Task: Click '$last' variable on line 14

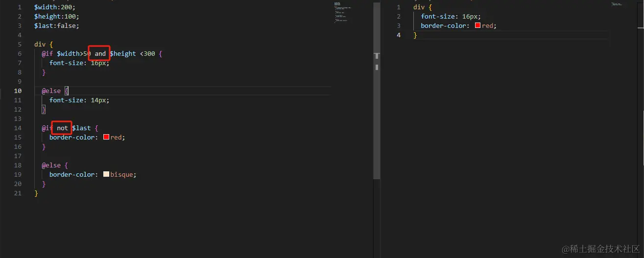Action: point(81,128)
